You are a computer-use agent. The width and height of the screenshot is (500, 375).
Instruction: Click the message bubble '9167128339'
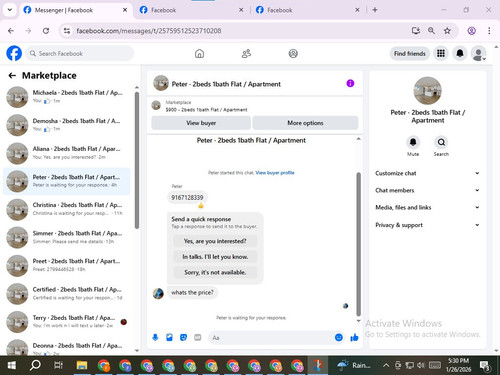click(x=187, y=198)
